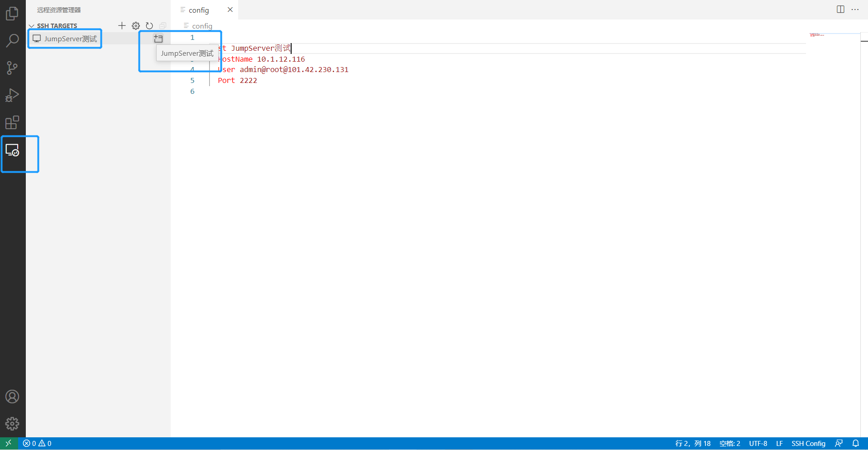Open the remote connection status bar indicator

(8, 443)
